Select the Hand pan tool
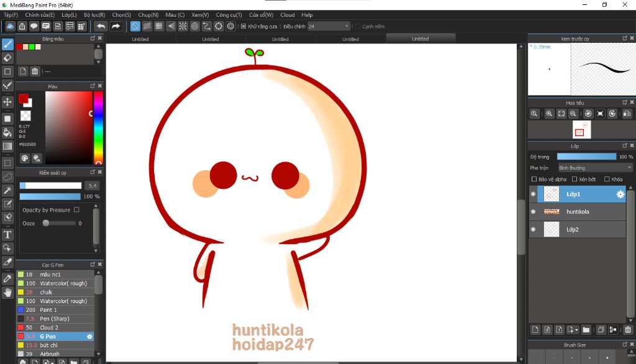The image size is (636, 364). click(7, 292)
